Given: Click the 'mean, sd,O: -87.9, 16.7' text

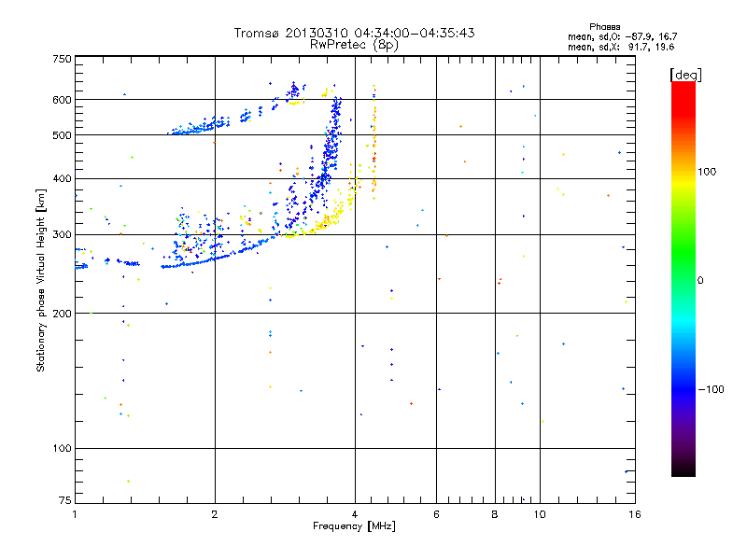Looking at the screenshot, I should tap(622, 36).
